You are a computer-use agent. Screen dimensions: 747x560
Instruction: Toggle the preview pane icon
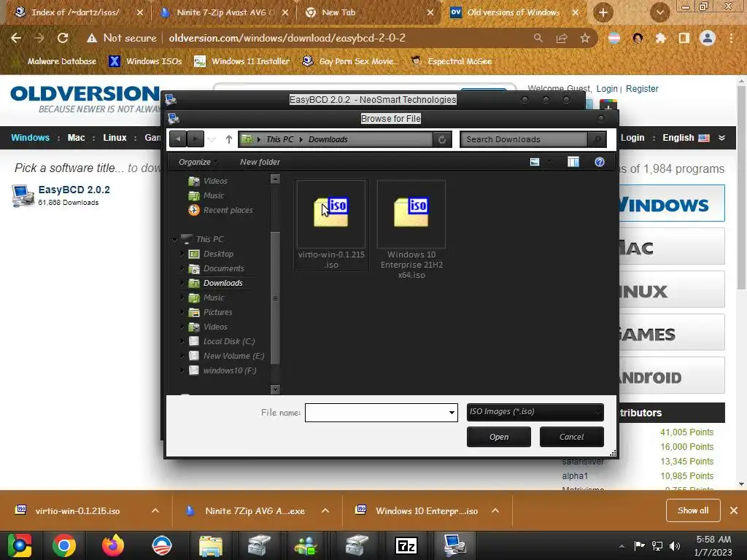point(573,162)
